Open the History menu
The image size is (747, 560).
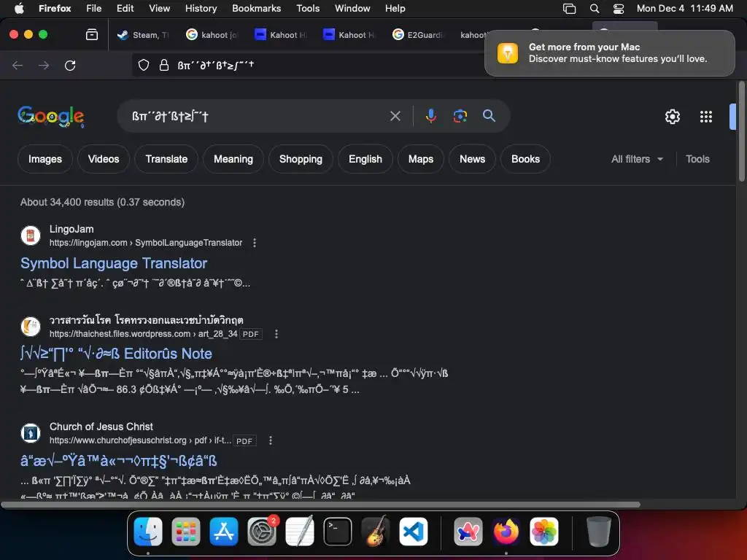point(201,9)
